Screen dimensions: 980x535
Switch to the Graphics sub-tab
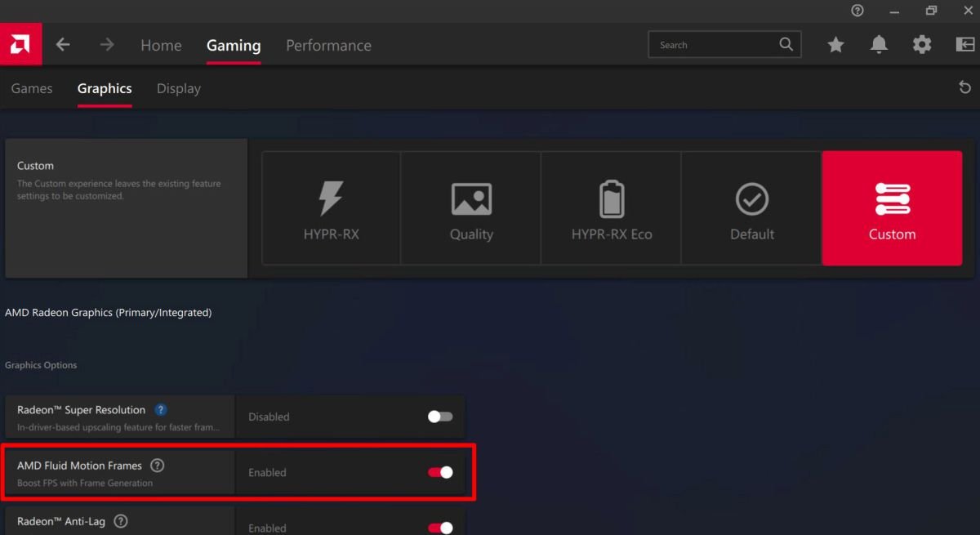point(105,88)
